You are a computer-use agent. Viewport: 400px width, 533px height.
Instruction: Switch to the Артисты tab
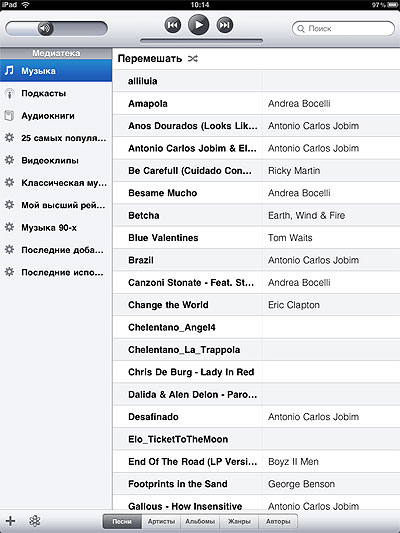tap(161, 521)
